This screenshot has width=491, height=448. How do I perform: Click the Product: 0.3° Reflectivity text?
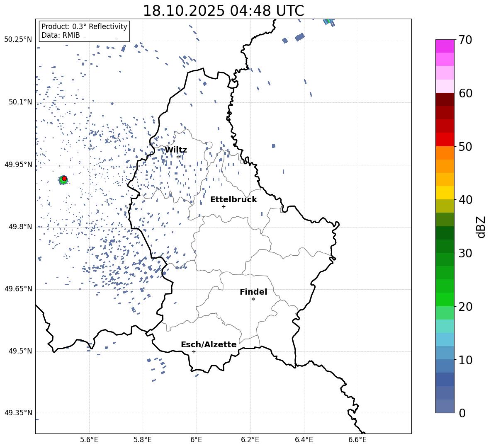(x=84, y=27)
